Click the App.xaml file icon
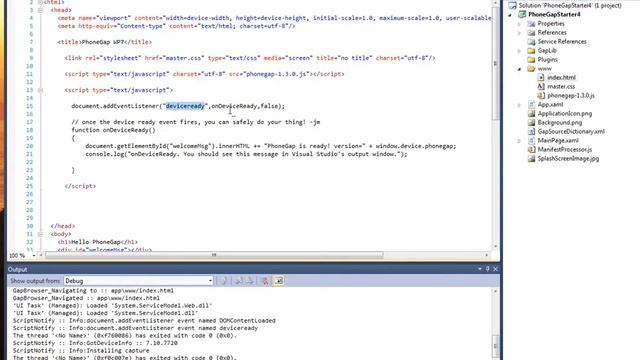Screen dimensions: 640x360 point(531,104)
